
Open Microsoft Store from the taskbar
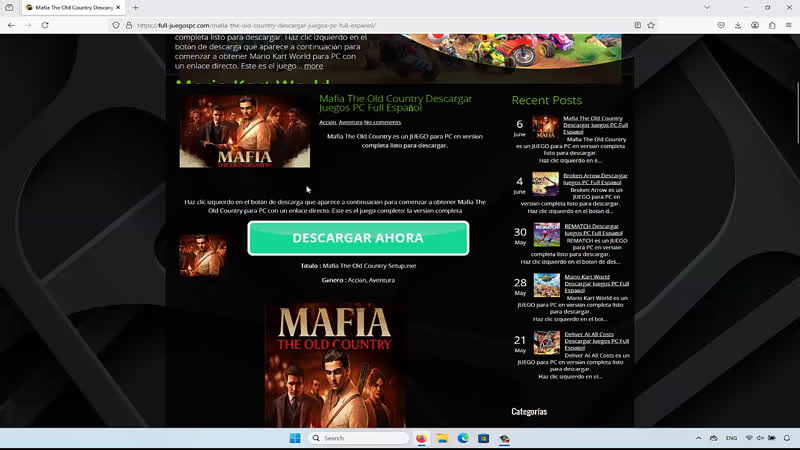pos(484,438)
